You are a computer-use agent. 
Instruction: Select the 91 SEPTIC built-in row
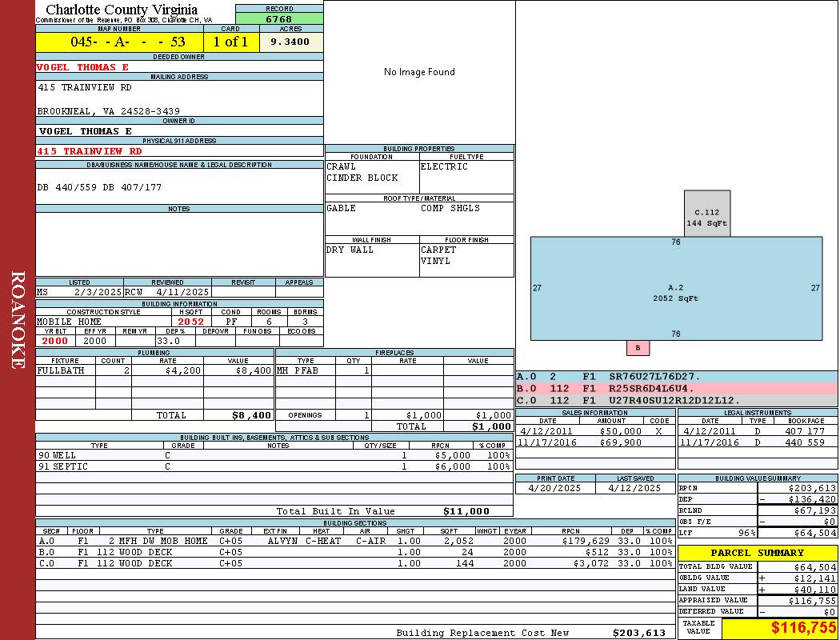pyautogui.click(x=274, y=466)
